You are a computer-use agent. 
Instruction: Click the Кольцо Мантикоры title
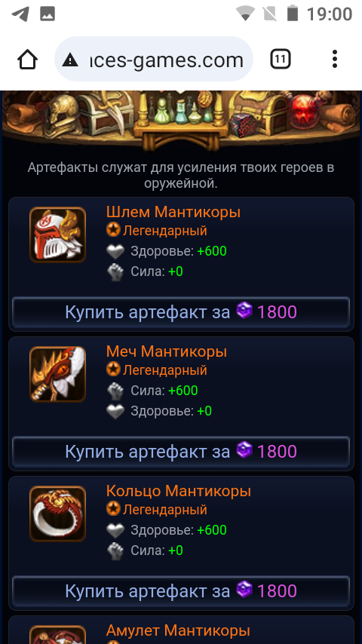pyautogui.click(x=178, y=491)
